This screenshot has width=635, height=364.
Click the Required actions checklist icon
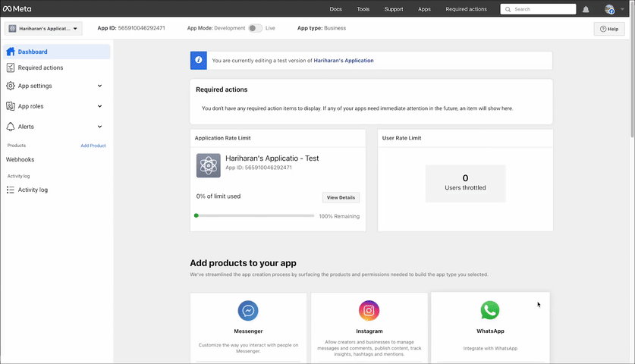11,67
